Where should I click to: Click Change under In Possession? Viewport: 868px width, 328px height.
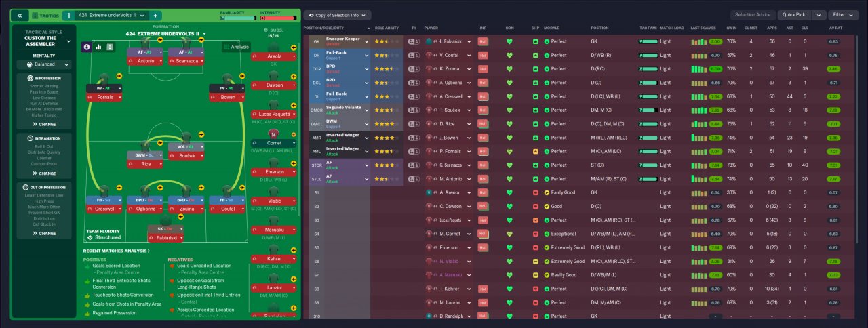(44, 124)
